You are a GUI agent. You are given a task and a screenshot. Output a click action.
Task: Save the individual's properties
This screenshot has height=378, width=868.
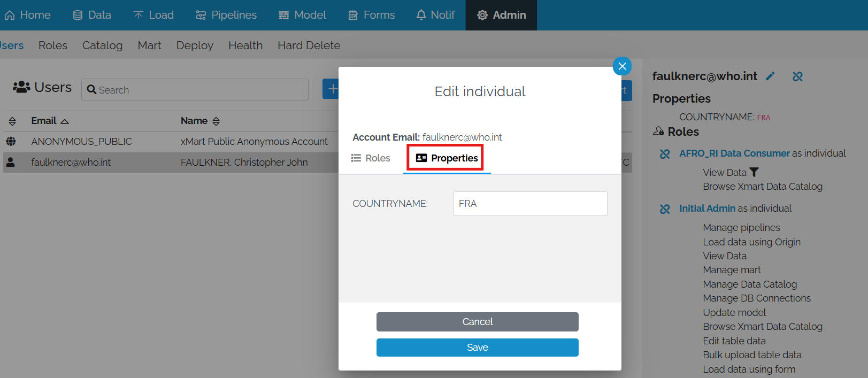477,347
